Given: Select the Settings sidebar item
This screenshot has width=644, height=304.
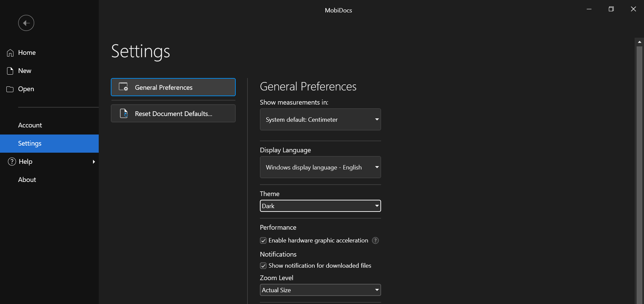Looking at the screenshot, I should point(49,144).
